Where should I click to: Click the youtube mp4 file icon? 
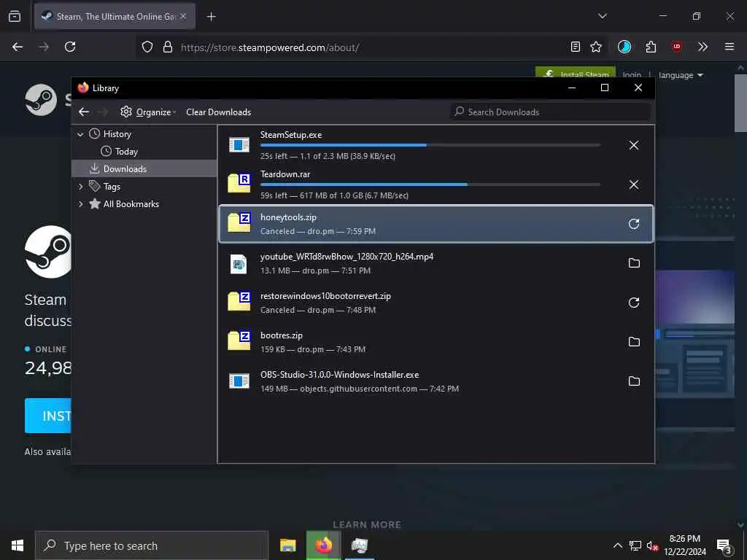coord(239,264)
